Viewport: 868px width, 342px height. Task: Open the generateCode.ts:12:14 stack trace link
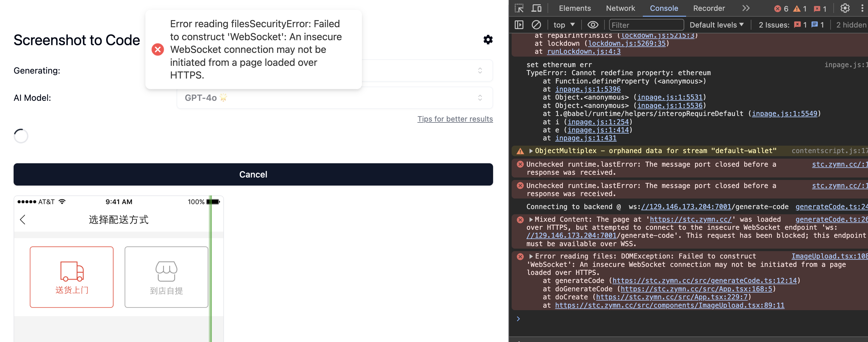[705, 281]
